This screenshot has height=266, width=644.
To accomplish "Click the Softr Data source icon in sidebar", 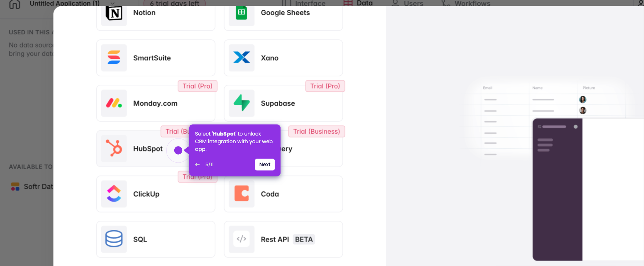I will tap(15, 187).
